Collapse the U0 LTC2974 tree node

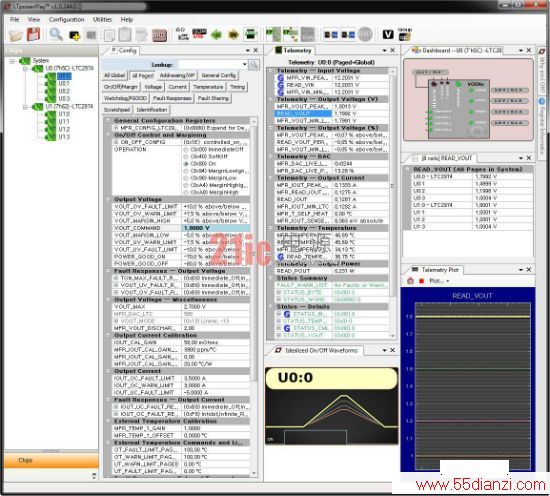tap(25, 69)
